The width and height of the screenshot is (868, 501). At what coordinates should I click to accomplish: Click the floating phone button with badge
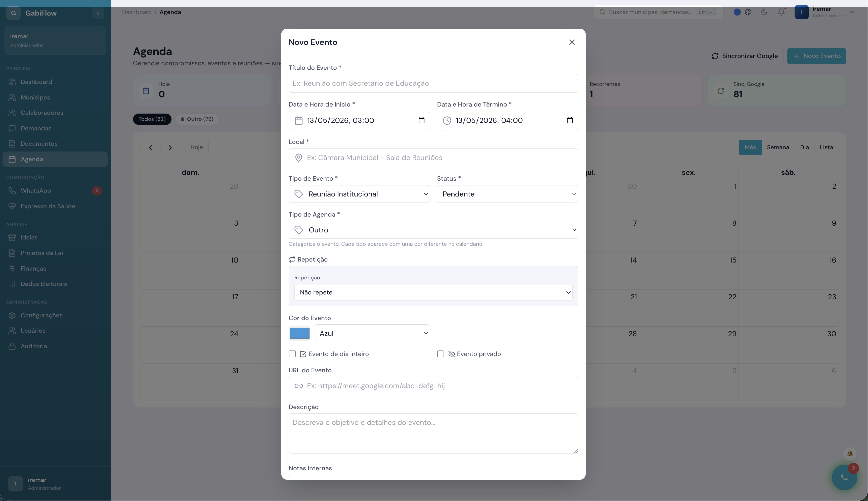pos(844,477)
